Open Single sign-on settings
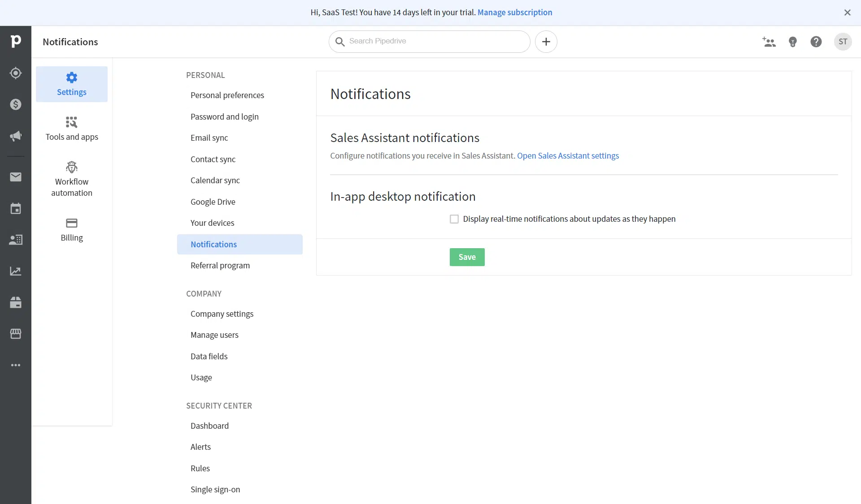Image resolution: width=861 pixels, height=504 pixels. tap(240, 490)
